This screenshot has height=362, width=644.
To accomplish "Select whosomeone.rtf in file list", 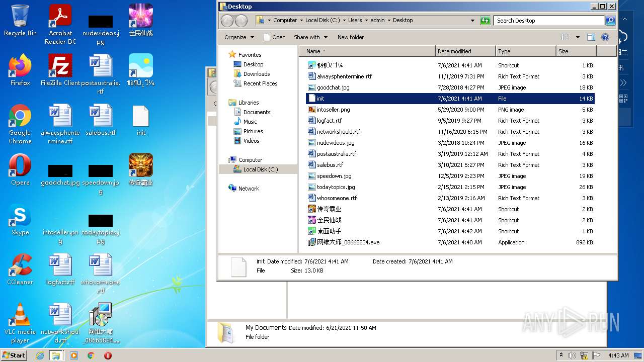I will [x=450, y=198].
